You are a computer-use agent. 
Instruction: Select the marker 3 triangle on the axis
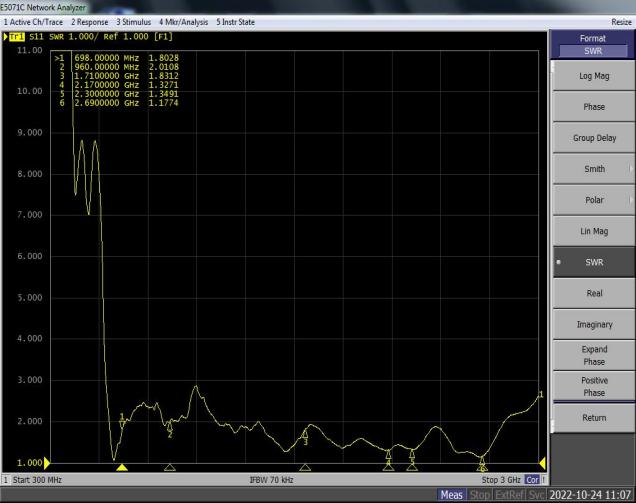click(x=305, y=467)
